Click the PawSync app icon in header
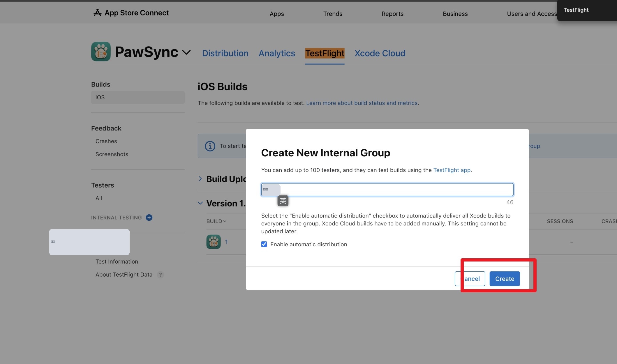This screenshot has height=364, width=617. (101, 52)
